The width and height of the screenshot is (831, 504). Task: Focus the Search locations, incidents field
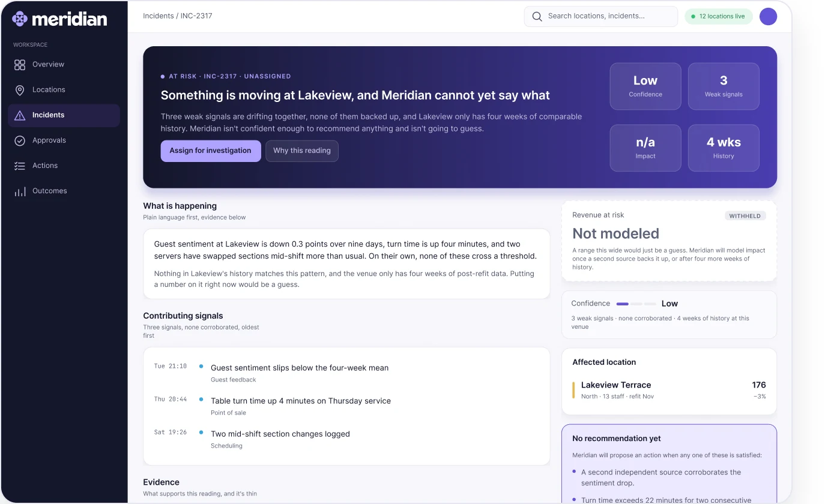[x=601, y=17]
